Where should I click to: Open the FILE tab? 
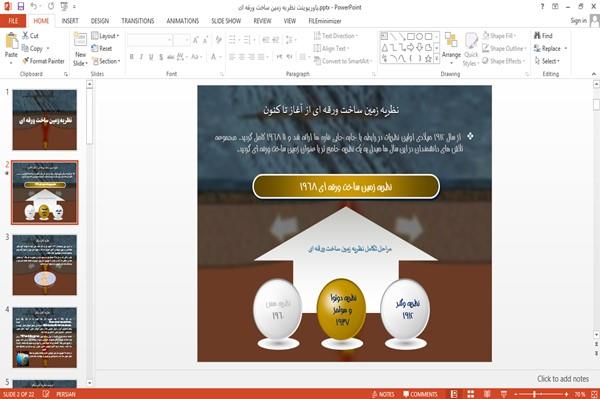coord(13,21)
